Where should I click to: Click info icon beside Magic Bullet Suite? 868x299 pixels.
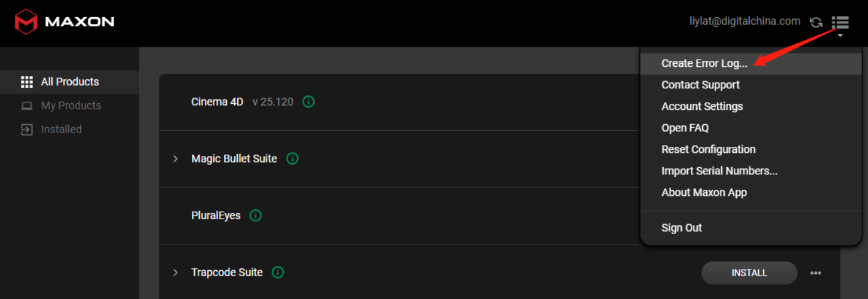(x=292, y=159)
